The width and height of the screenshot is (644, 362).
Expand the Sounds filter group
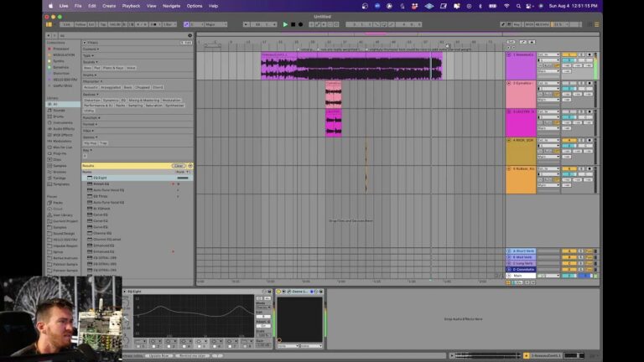tap(89, 61)
